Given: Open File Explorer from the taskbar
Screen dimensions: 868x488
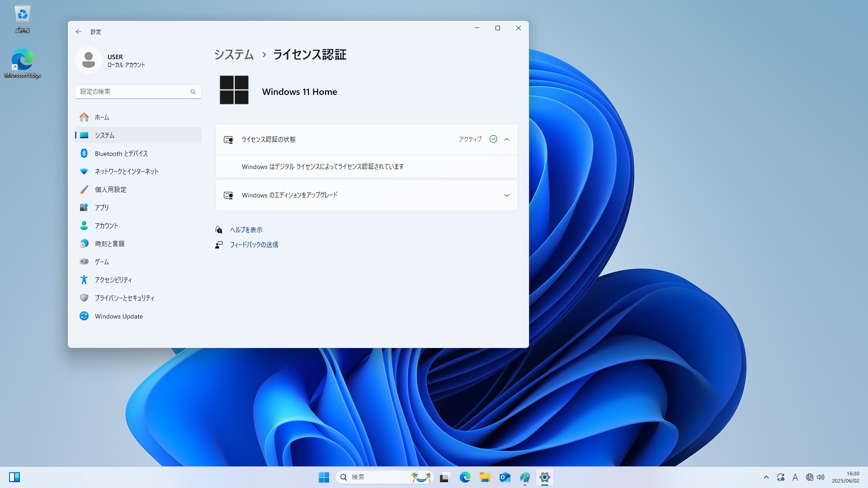Looking at the screenshot, I should [x=485, y=477].
